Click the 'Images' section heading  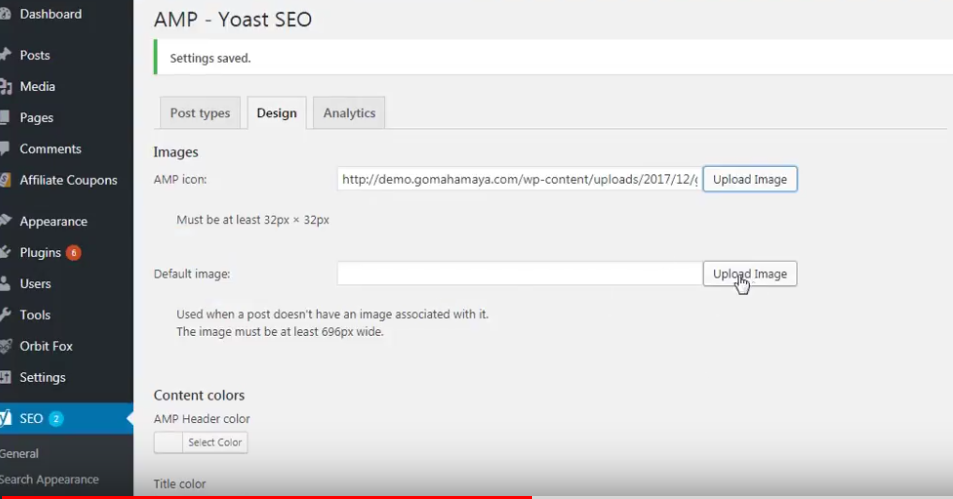pyautogui.click(x=176, y=152)
